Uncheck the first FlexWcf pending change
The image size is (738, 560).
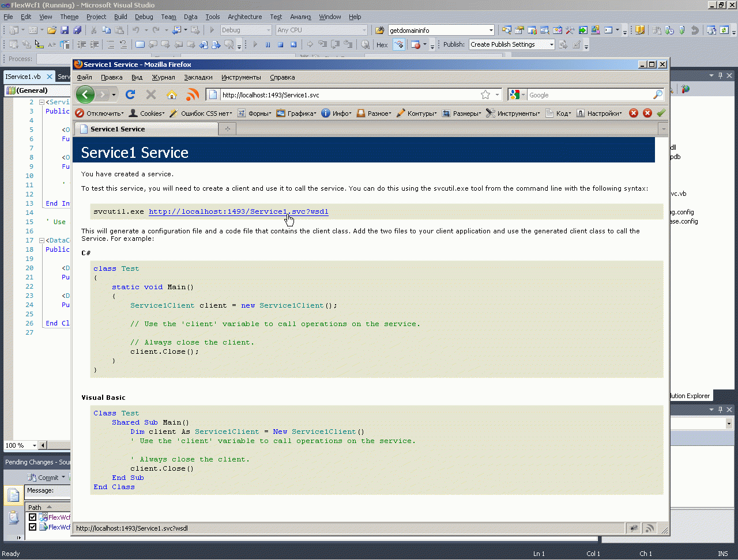tap(32, 517)
